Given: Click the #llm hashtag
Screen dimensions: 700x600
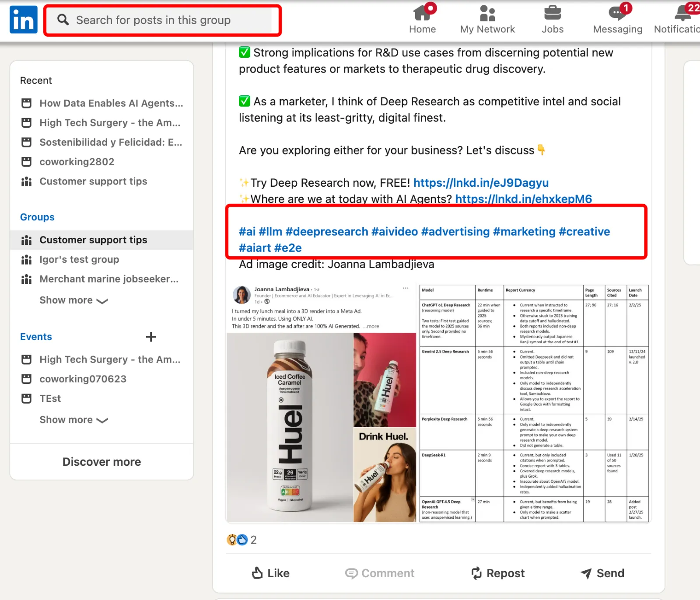Looking at the screenshot, I should 270,231.
